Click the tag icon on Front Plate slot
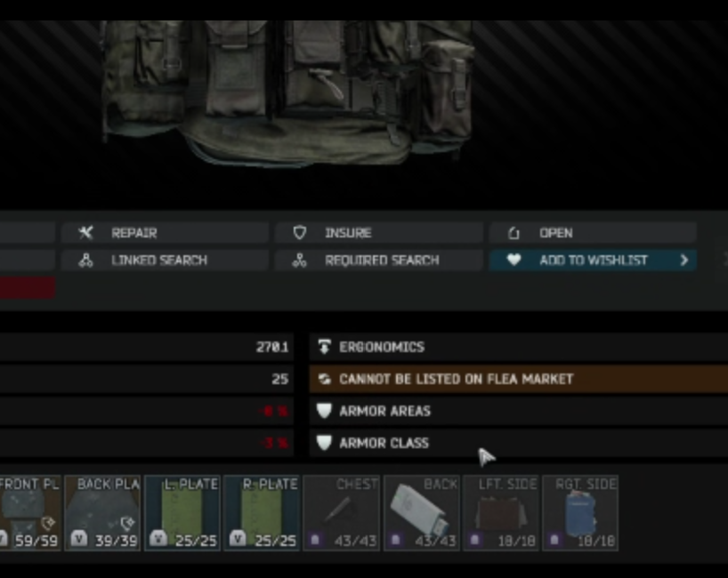 (x=48, y=523)
